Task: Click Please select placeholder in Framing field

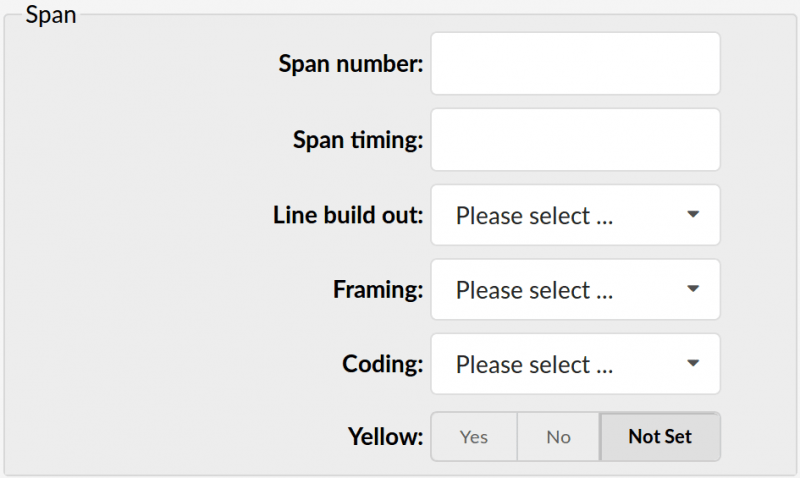Action: click(534, 290)
